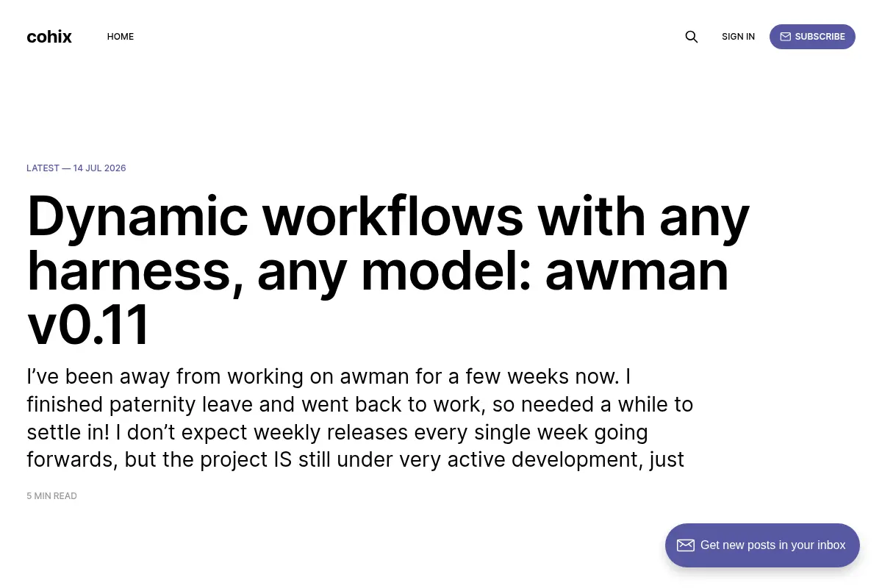Click the SUBSCRIBE button text
The width and height of the screenshot is (882, 588).
[x=820, y=37]
